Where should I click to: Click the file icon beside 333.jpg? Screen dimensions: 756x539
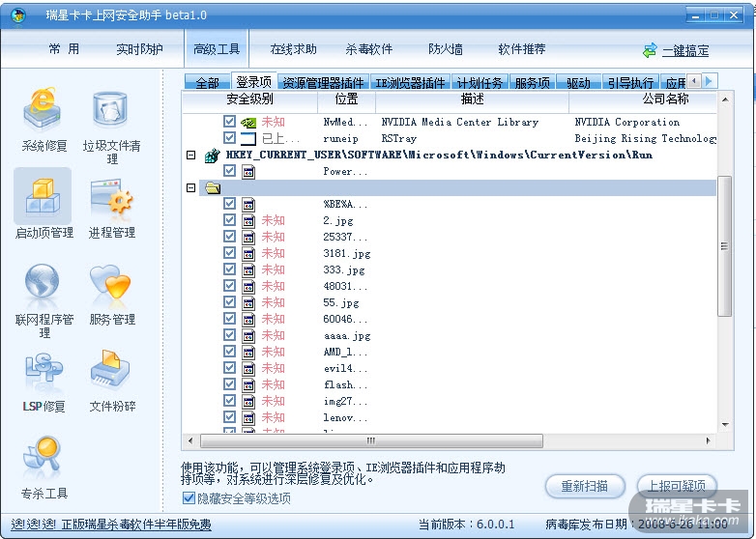(248, 270)
